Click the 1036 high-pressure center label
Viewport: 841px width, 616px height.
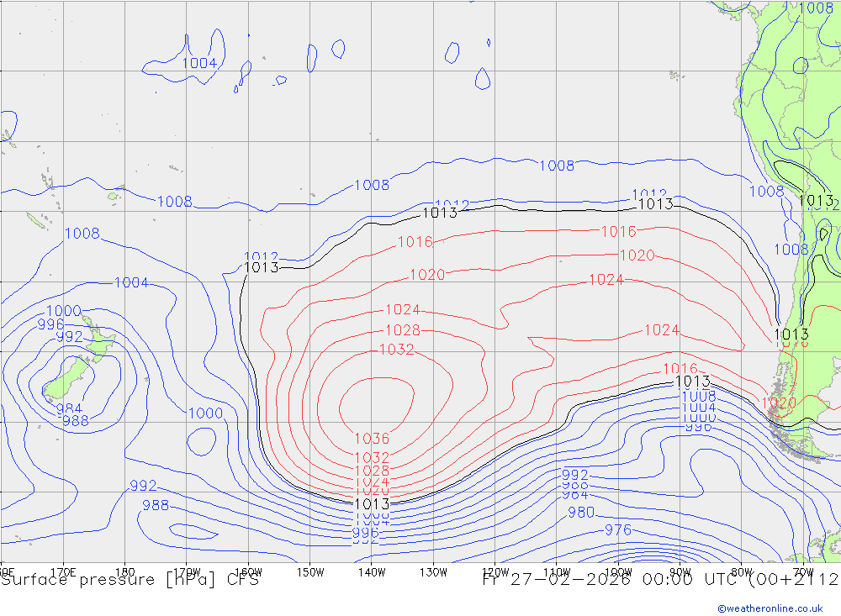(x=372, y=439)
